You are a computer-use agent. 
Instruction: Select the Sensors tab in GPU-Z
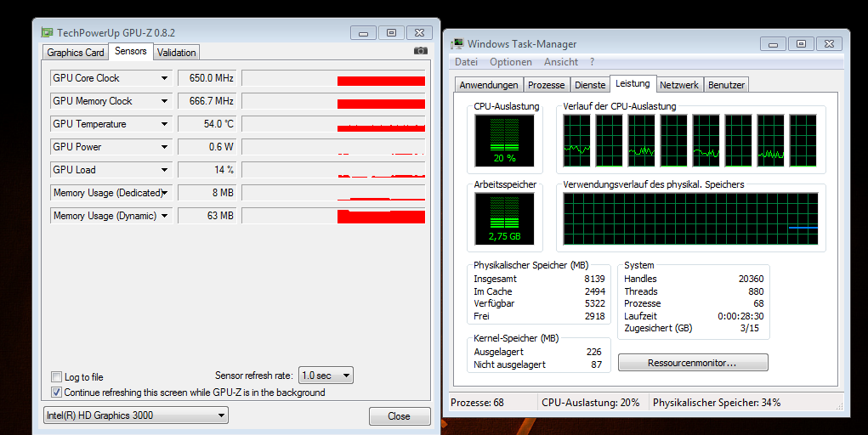point(131,51)
